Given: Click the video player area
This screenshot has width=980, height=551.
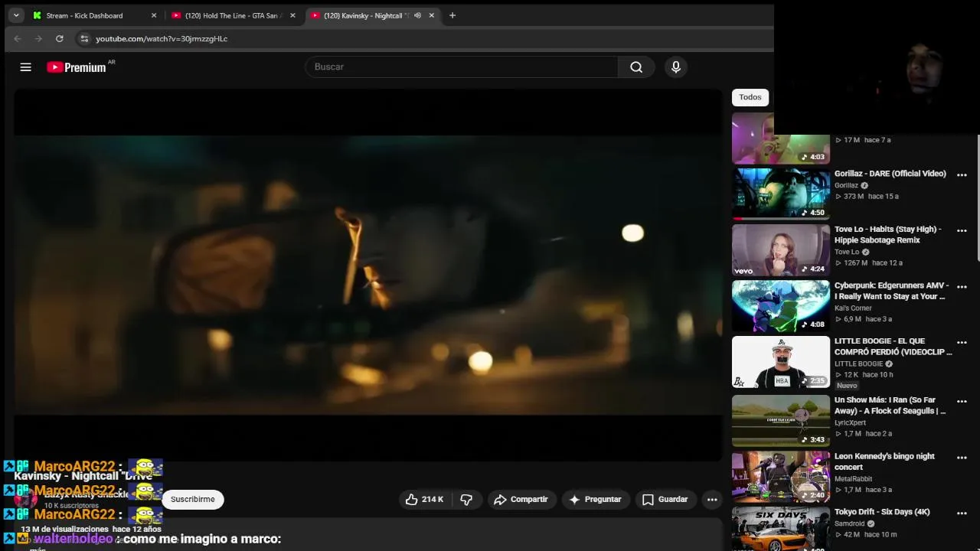Looking at the screenshot, I should [x=367, y=275].
